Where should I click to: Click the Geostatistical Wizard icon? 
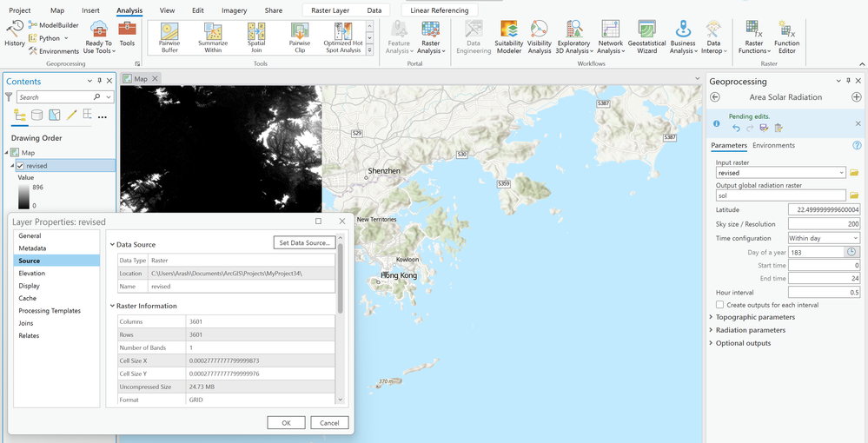pos(646,38)
